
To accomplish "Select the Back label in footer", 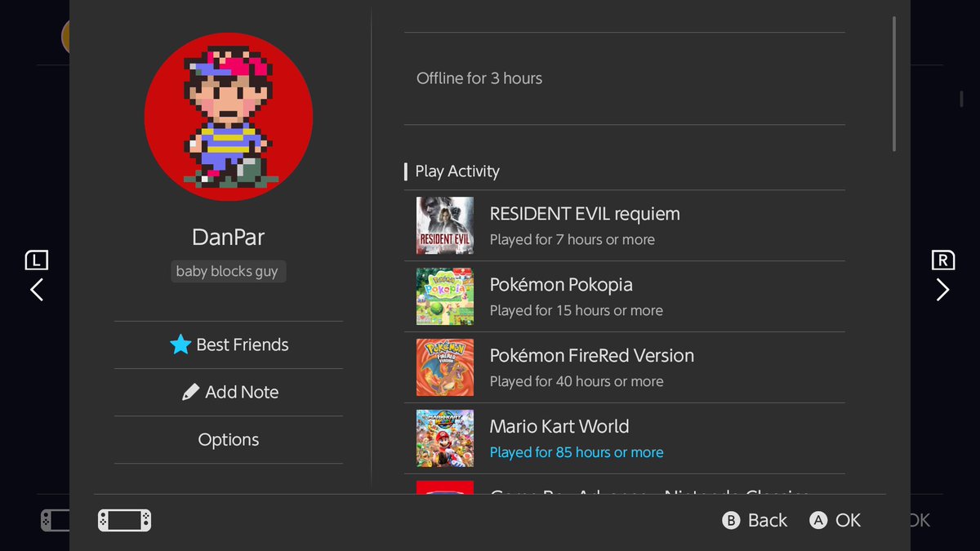I will [768, 520].
